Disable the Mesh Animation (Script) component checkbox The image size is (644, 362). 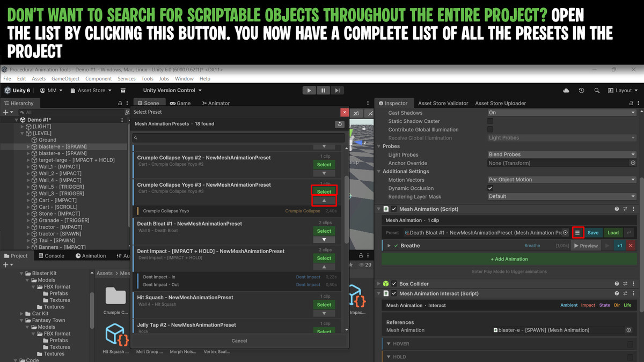point(394,209)
